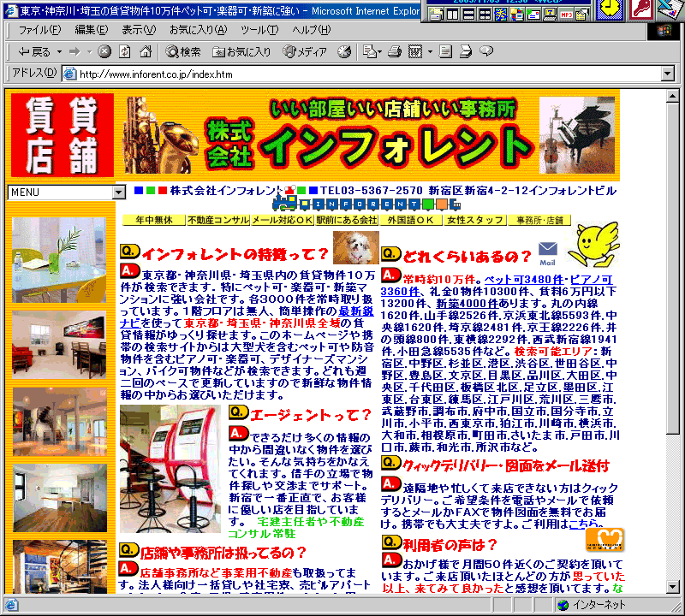The image size is (685, 616).
Task: Open the forward history dropdown arrow
Action: pos(89,52)
